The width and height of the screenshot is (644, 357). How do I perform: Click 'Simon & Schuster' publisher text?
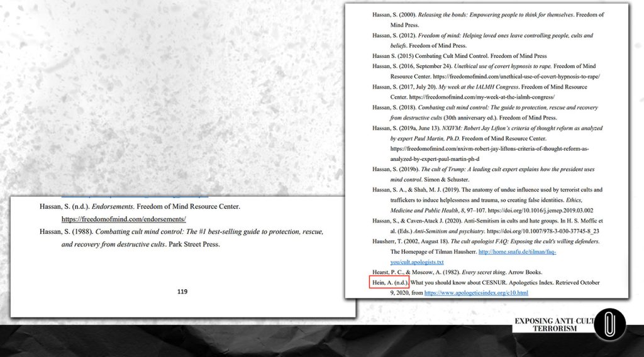click(x=446, y=179)
